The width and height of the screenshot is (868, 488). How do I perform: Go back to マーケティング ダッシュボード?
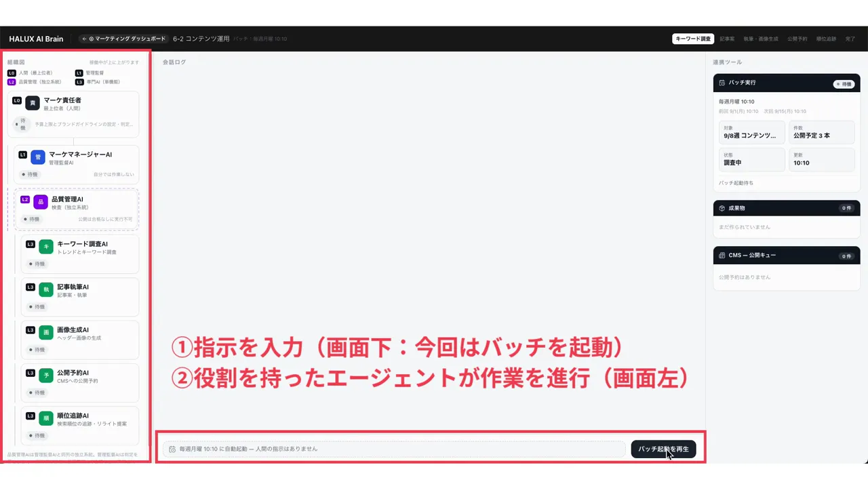point(123,39)
